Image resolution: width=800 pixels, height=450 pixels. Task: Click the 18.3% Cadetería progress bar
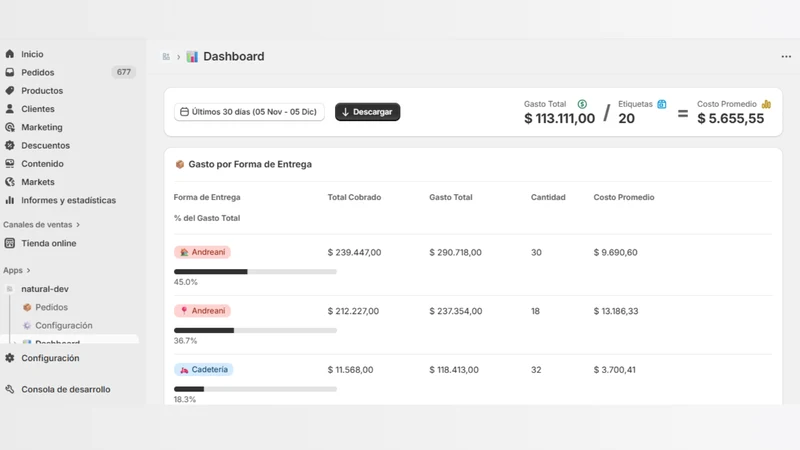[x=255, y=389]
